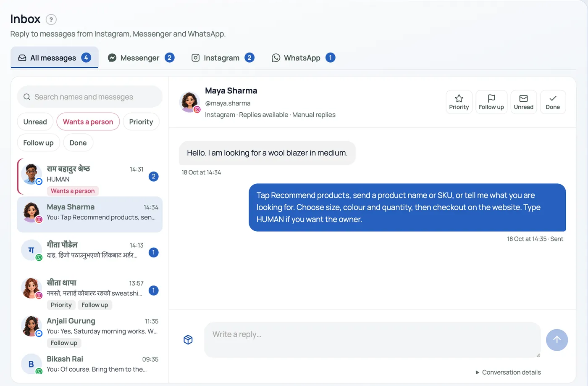Expand Conversation details
Image resolution: width=588 pixels, height=386 pixels.
pyautogui.click(x=508, y=372)
